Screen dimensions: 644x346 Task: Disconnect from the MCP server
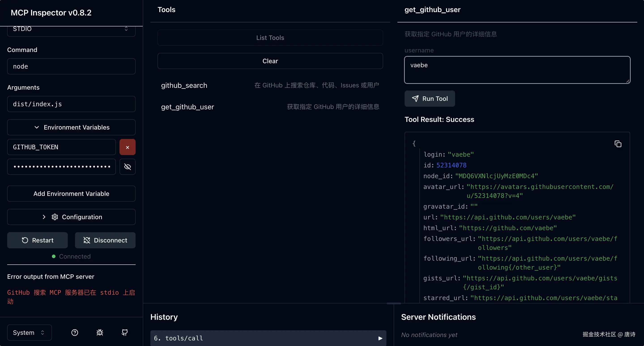(x=105, y=240)
